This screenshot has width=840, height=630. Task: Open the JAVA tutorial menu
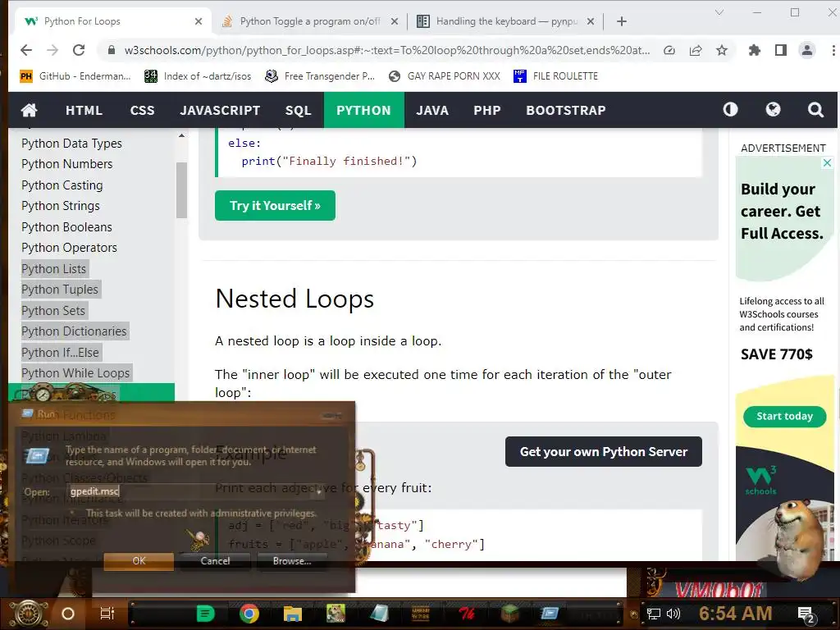(432, 111)
